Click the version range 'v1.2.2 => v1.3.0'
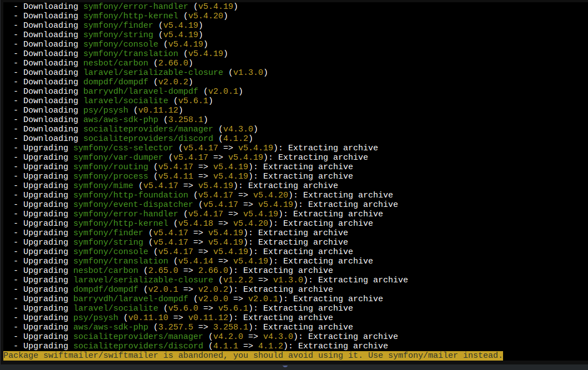588x370 pixels. pyautogui.click(x=263, y=280)
